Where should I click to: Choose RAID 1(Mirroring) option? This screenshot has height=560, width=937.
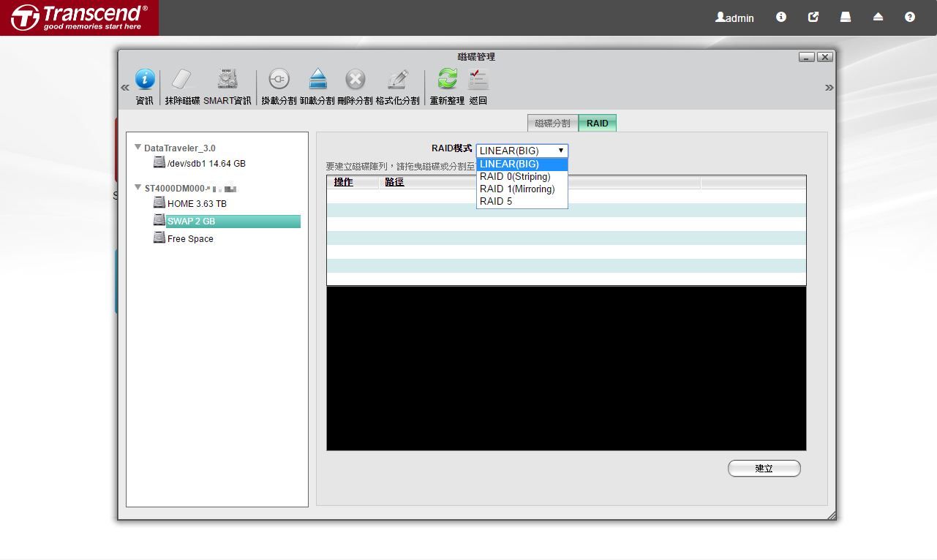(522, 189)
